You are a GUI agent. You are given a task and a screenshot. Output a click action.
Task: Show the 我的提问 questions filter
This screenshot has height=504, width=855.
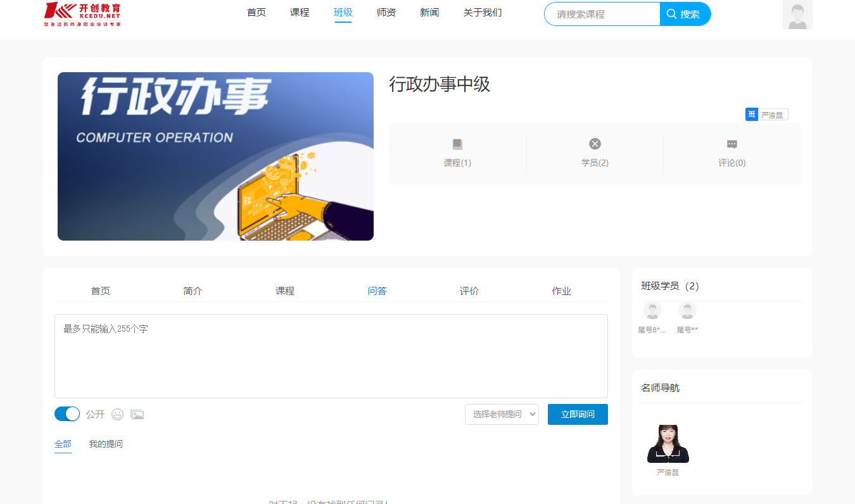106,444
